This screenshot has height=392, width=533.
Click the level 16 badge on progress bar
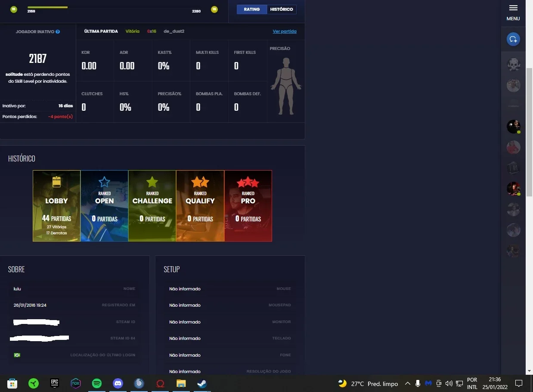point(214,9)
